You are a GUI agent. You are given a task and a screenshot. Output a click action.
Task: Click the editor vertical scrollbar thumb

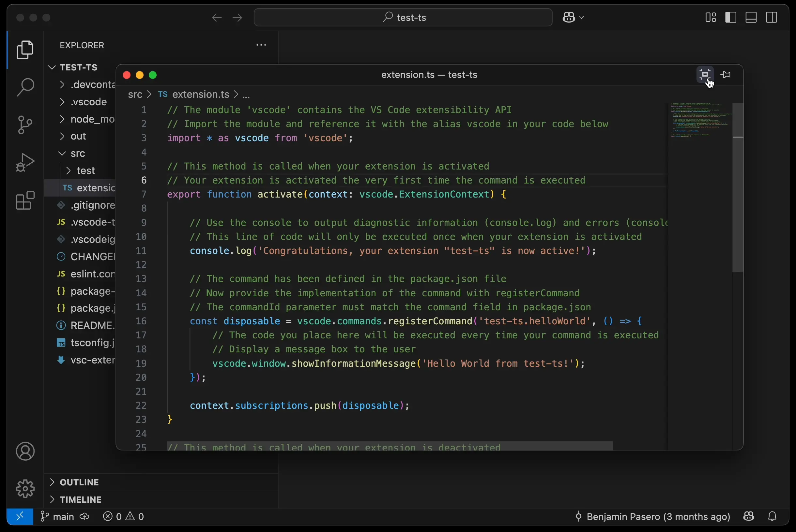(x=738, y=187)
